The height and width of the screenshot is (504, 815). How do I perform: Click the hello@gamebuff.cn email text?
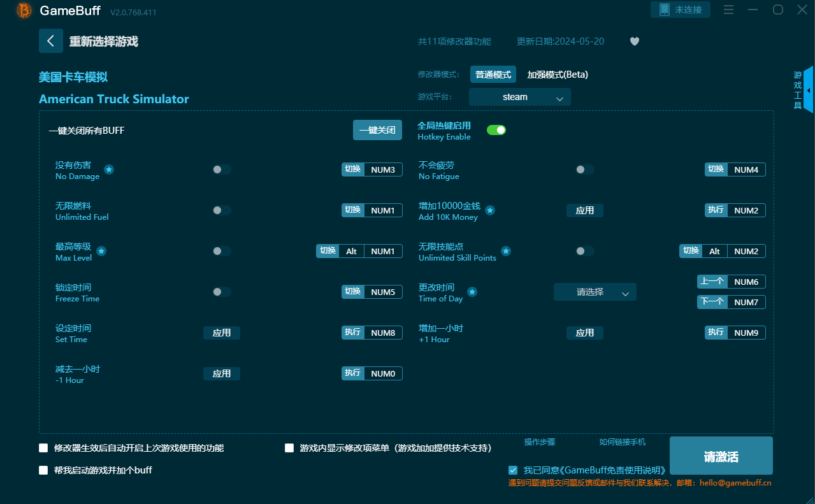click(x=735, y=482)
